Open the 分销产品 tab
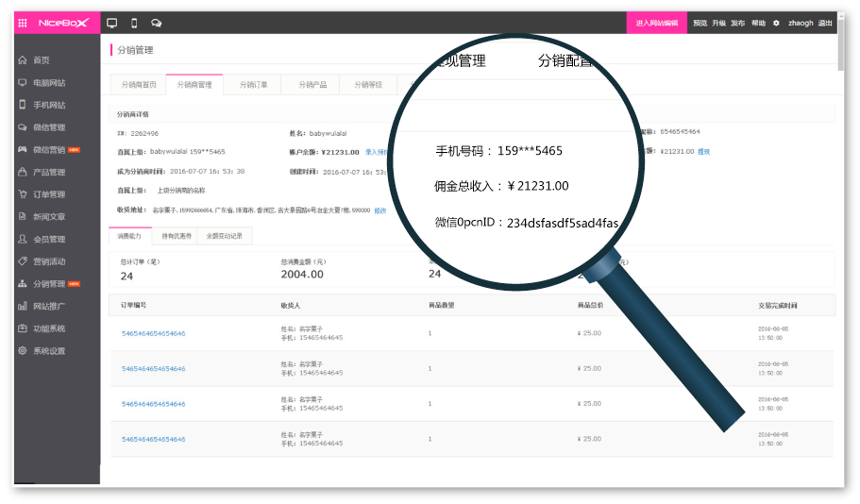The image size is (860, 504). (x=312, y=85)
